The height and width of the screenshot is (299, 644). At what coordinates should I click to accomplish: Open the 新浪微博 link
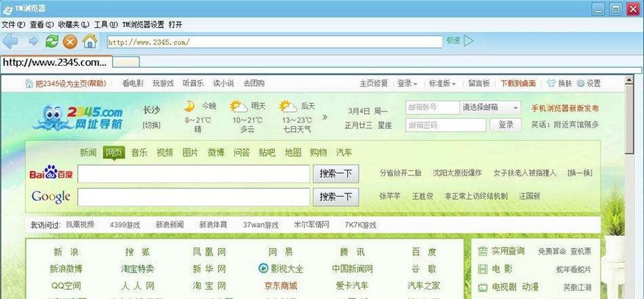click(x=66, y=269)
